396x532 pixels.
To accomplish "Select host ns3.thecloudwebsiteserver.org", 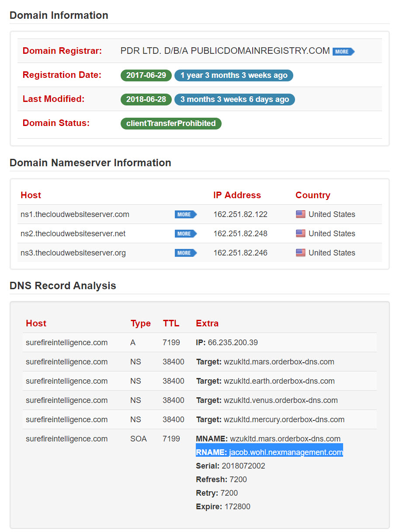I will 73,253.
